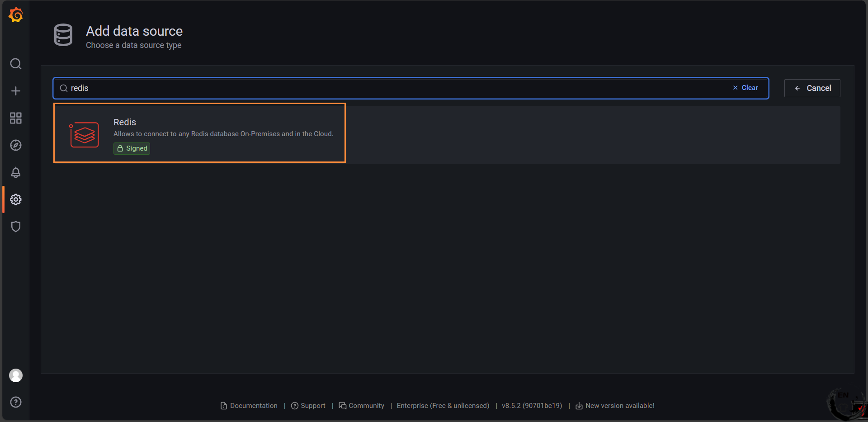Open the Help question mark icon
This screenshot has width=868, height=422.
tap(16, 402)
